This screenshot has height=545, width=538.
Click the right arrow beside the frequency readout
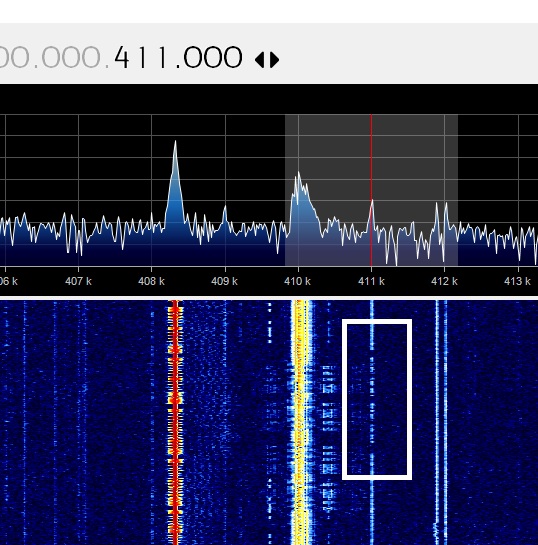(x=274, y=60)
